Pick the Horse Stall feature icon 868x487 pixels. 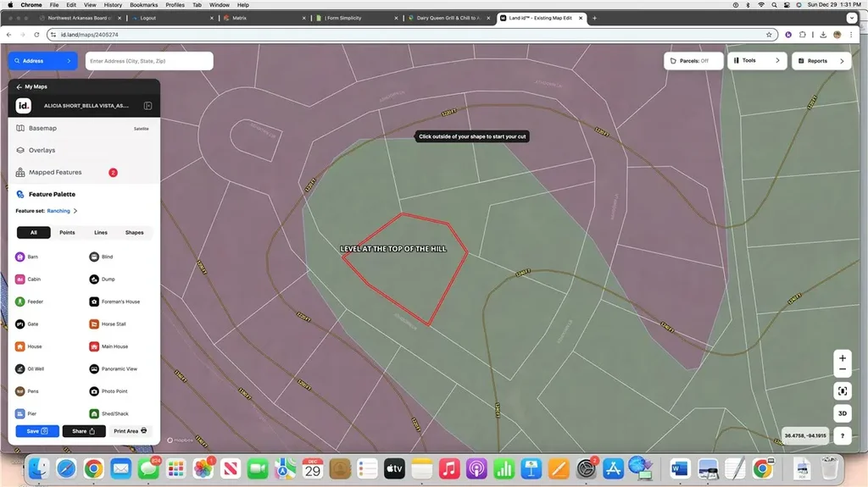pos(95,324)
